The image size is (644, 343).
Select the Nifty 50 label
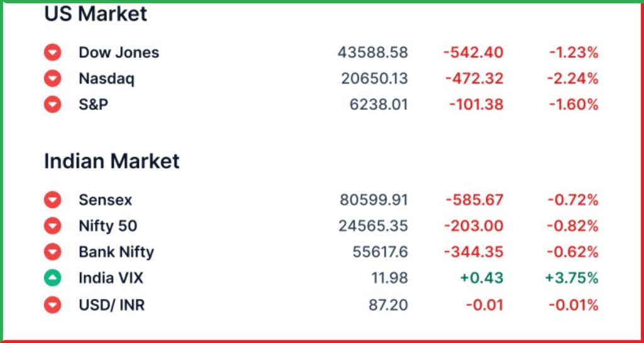coord(108,226)
